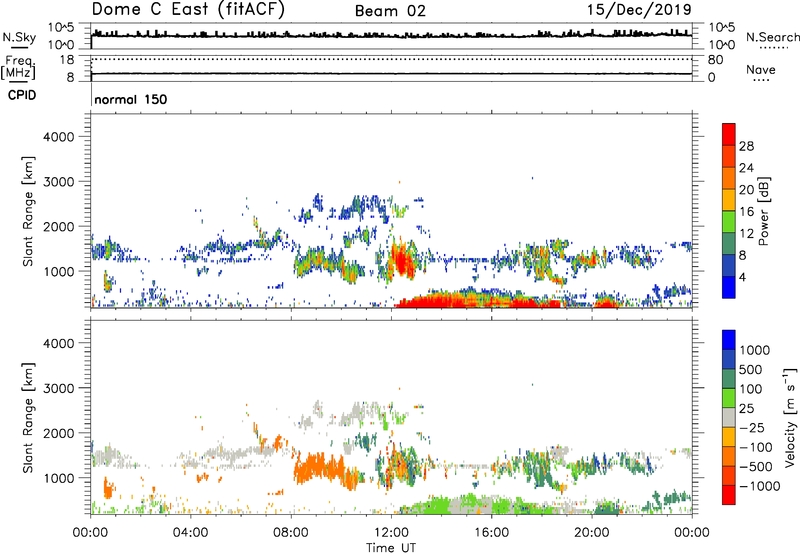
Task: Click the 'Nave' legend label
Action: click(761, 69)
